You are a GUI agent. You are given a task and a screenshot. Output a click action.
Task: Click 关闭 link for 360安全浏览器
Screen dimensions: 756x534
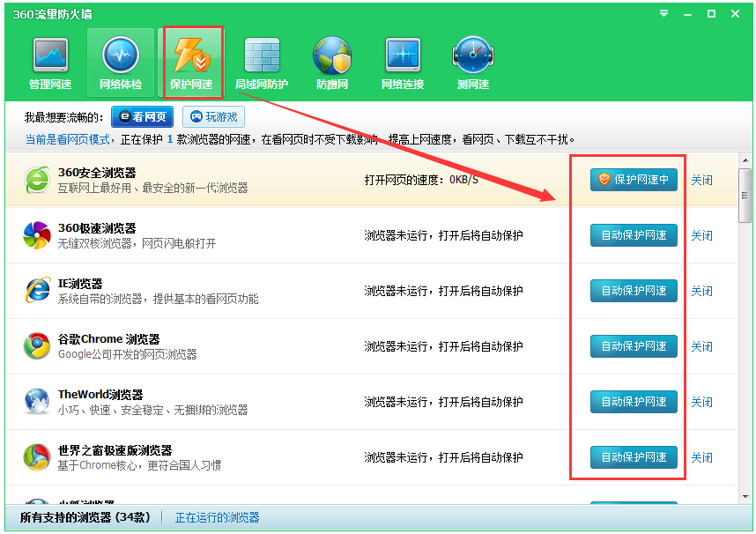701,180
